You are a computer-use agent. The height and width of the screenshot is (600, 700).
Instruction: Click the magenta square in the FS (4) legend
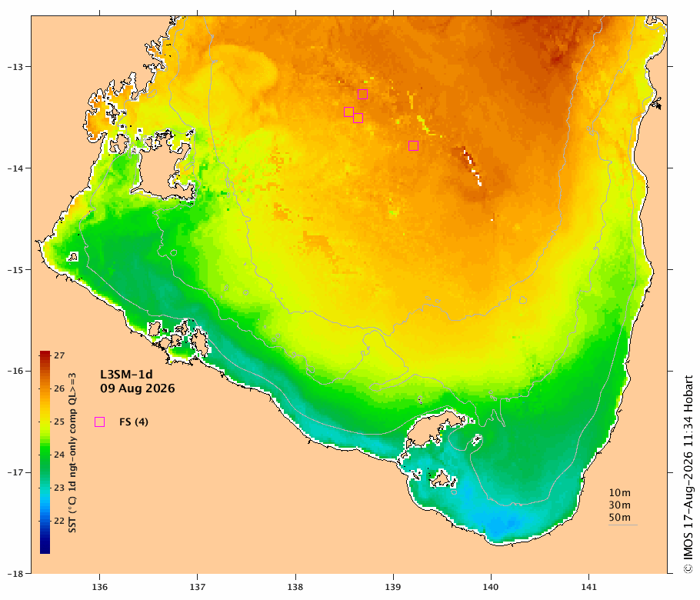(99, 422)
